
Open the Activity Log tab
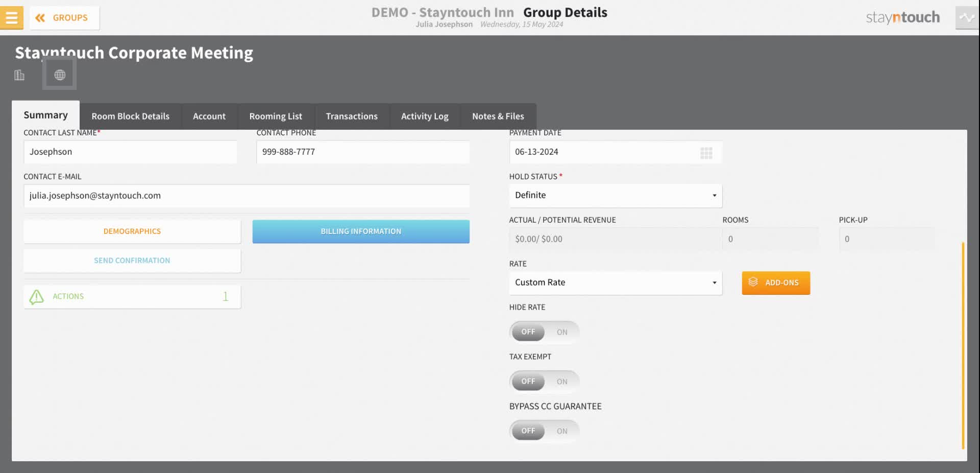coord(425,116)
